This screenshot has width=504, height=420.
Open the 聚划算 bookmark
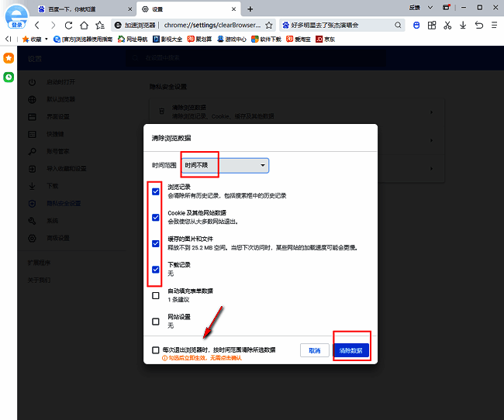tap(199, 40)
